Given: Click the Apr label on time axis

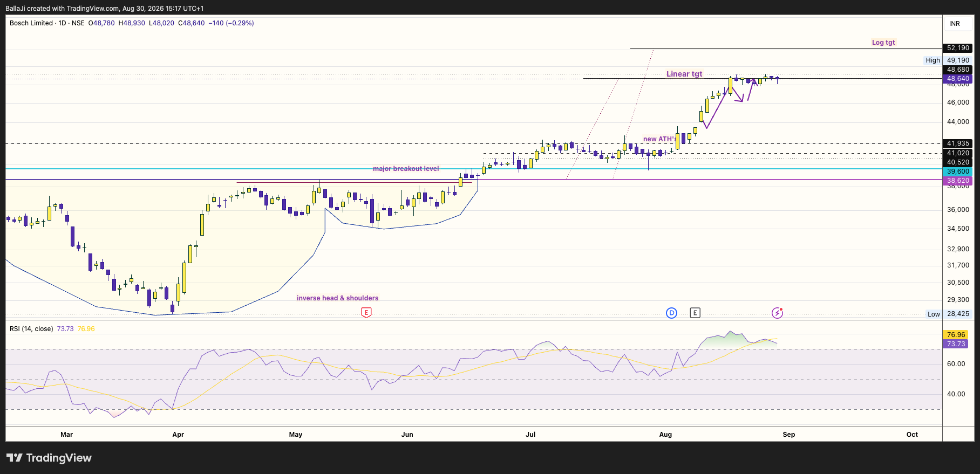Looking at the screenshot, I should pyautogui.click(x=178, y=435).
